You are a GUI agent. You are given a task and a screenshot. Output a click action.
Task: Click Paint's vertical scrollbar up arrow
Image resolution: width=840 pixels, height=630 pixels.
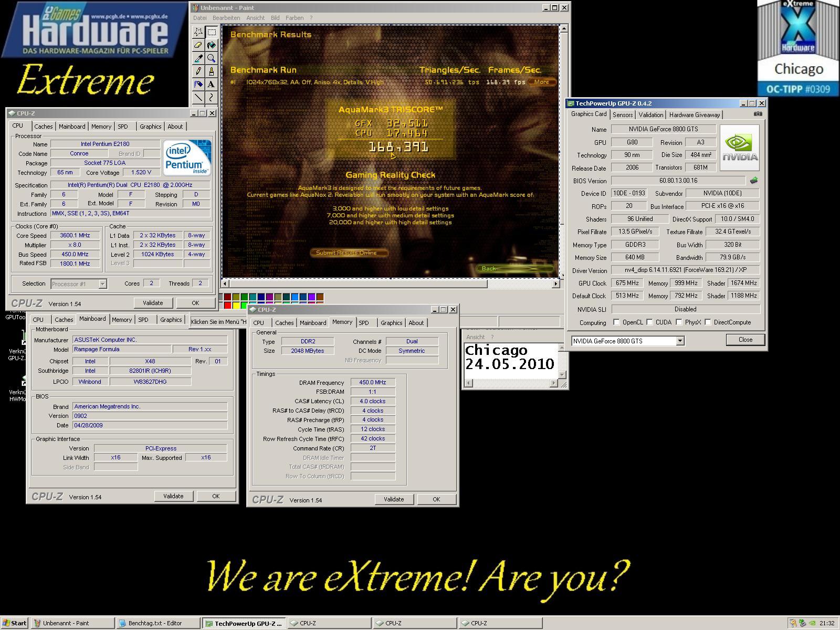click(563, 28)
